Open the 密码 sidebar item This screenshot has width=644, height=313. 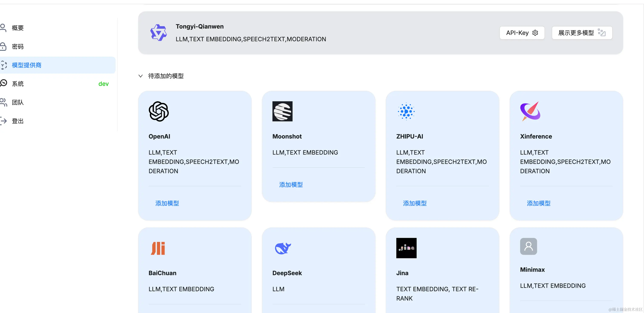[18, 46]
